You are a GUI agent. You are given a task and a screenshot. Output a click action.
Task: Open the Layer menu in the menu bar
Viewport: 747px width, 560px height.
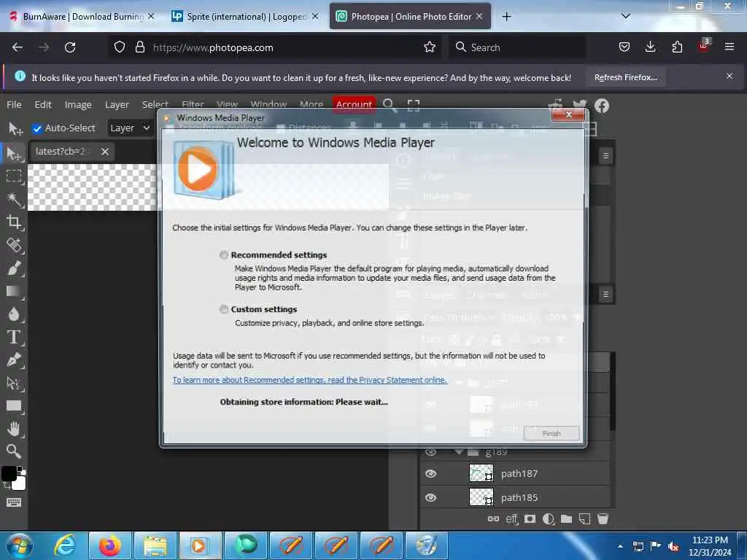tap(117, 104)
